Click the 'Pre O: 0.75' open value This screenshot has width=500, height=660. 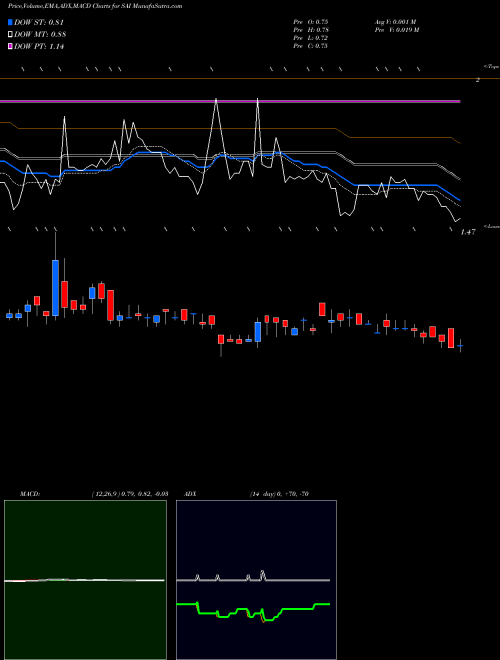pyautogui.click(x=311, y=22)
